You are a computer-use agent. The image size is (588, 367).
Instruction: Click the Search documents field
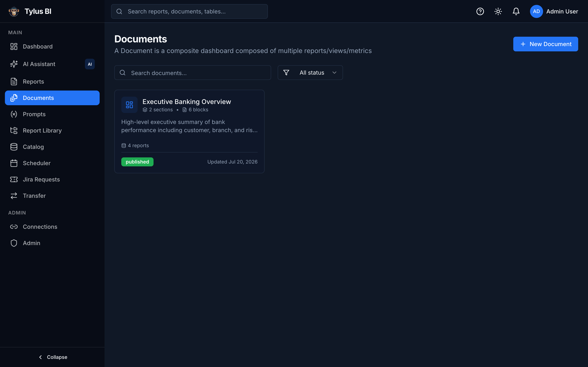(193, 73)
